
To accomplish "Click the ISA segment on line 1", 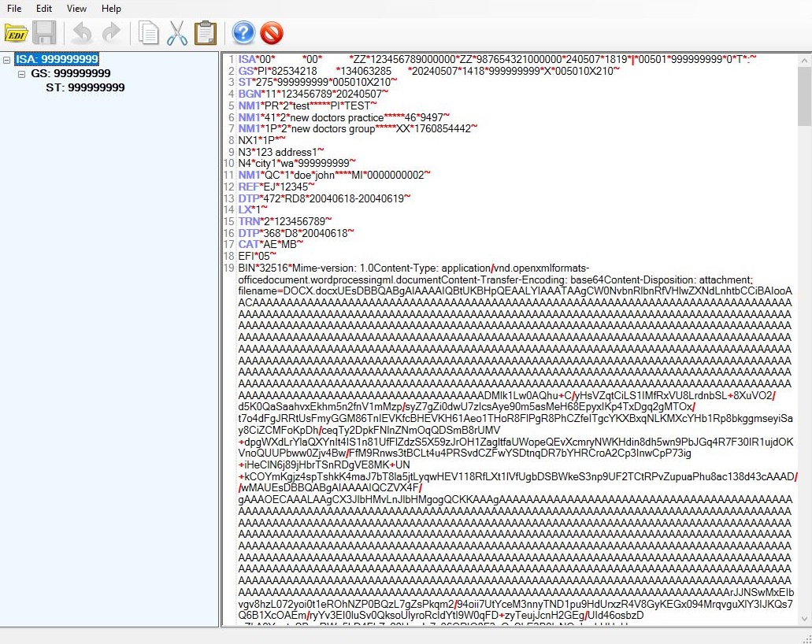I will (x=497, y=60).
